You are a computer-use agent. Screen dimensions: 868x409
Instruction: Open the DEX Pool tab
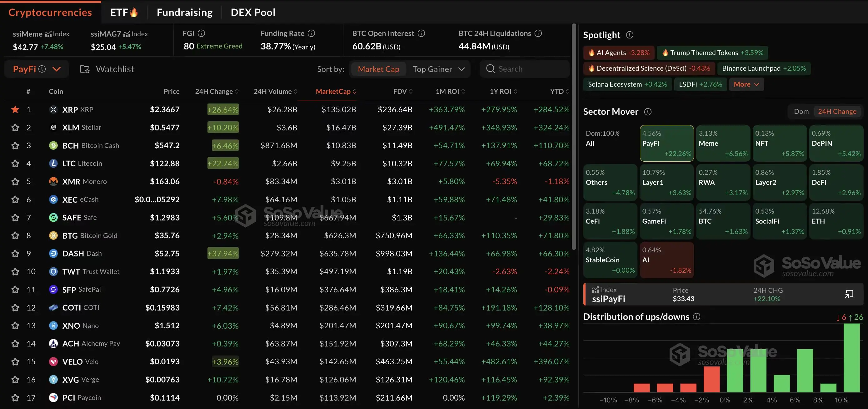point(253,13)
